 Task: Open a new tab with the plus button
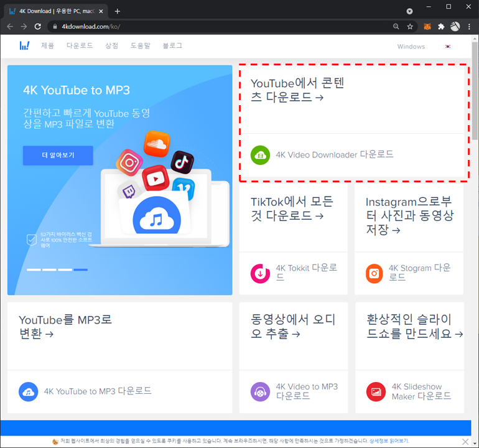[x=118, y=11]
